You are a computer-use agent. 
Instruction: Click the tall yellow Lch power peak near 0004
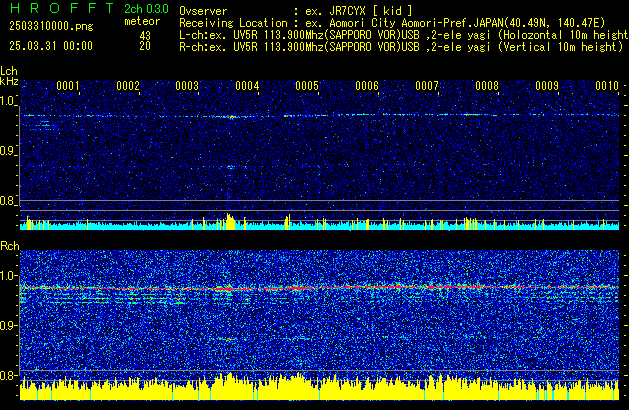click(230, 222)
